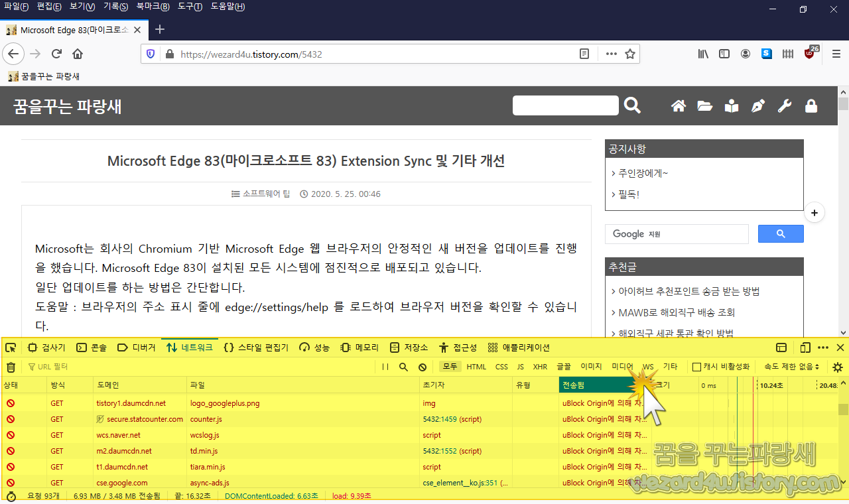Go to the browser home page
Viewport: 849px width, 504px height.
coord(78,54)
